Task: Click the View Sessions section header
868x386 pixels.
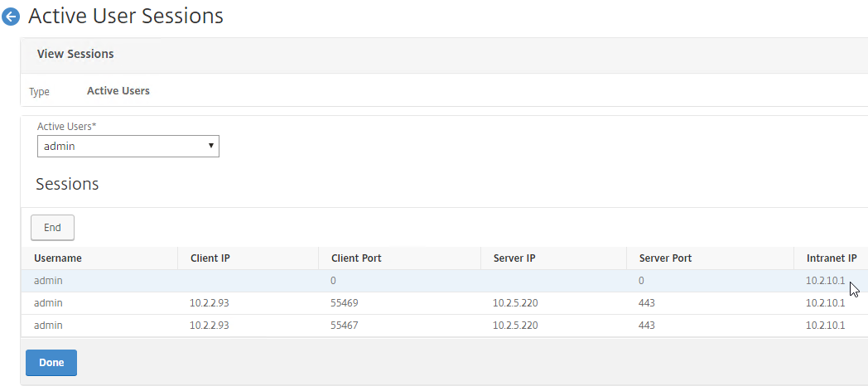Action: [x=75, y=54]
